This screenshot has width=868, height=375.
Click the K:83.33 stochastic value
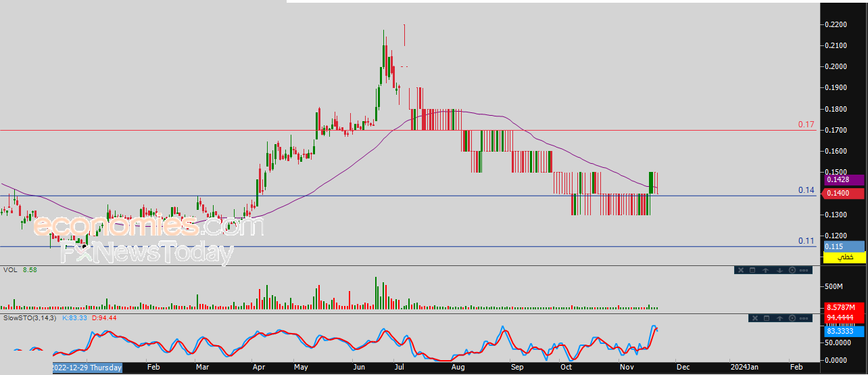click(x=73, y=317)
